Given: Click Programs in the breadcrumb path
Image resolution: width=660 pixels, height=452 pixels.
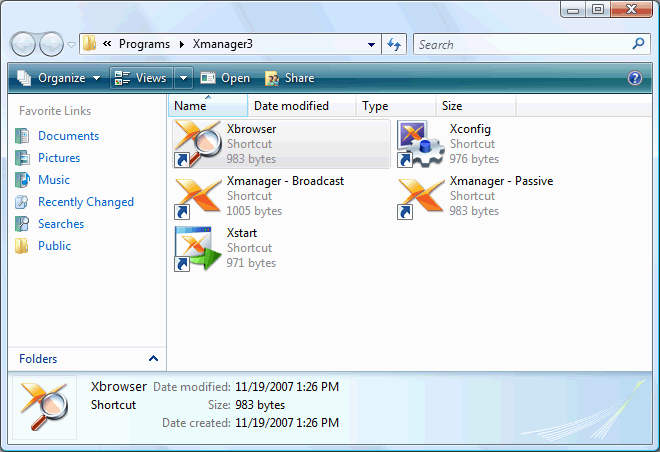Looking at the screenshot, I should 144,44.
